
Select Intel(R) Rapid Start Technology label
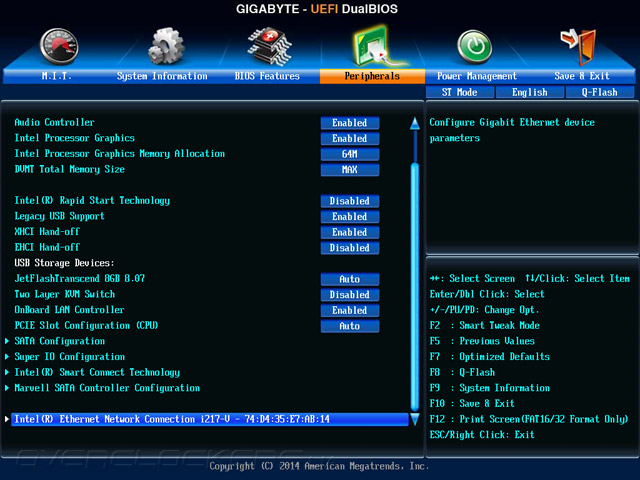tap(92, 200)
